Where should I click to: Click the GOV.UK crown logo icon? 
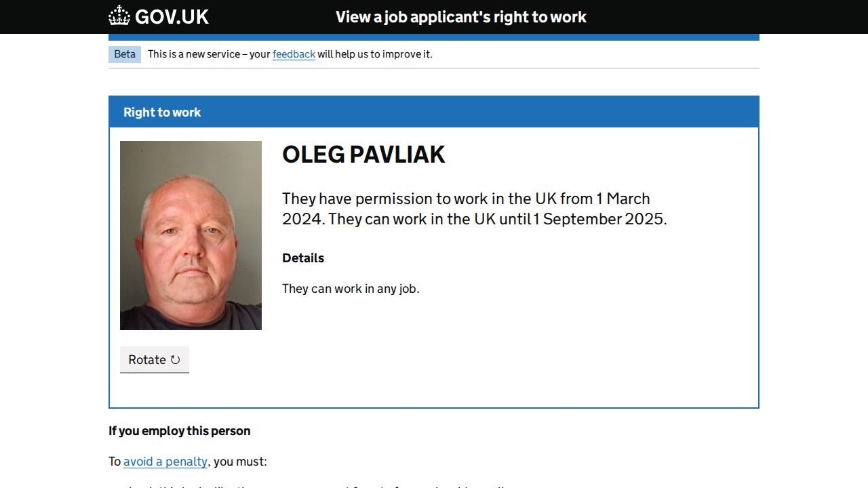[119, 16]
